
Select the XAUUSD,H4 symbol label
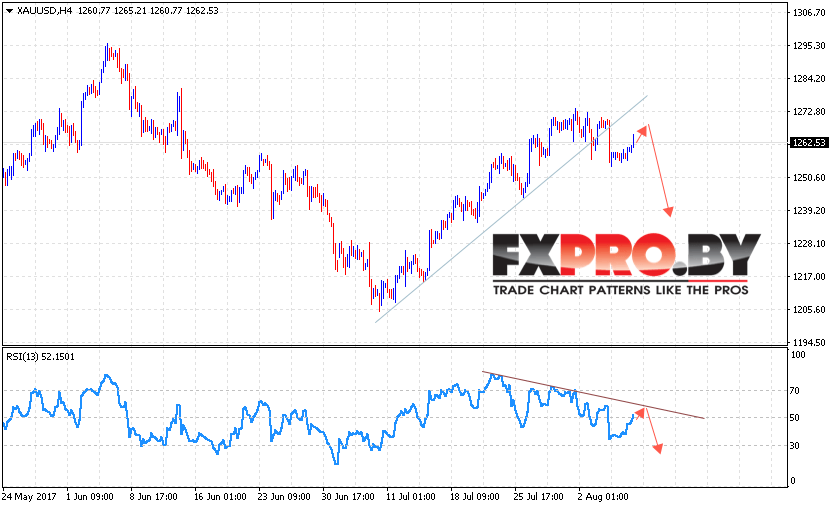click(x=44, y=11)
